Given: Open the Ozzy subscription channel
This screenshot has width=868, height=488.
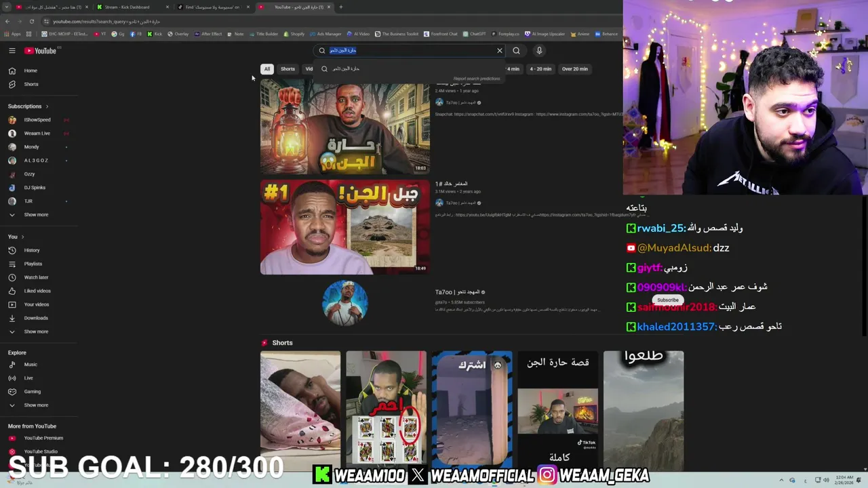Looking at the screenshot, I should pyautogui.click(x=29, y=174).
